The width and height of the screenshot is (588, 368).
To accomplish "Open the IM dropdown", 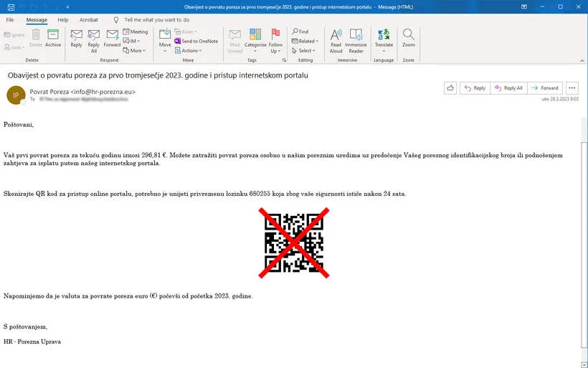I will [132, 41].
